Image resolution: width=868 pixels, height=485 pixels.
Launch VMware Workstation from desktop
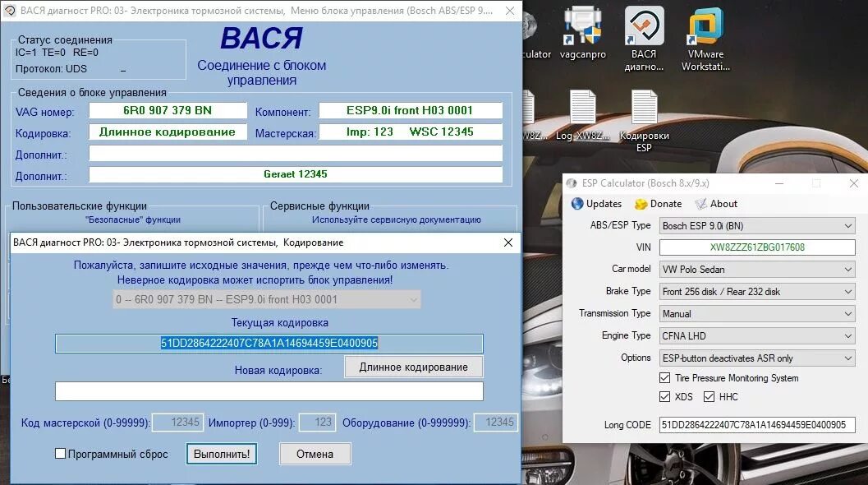tap(705, 39)
